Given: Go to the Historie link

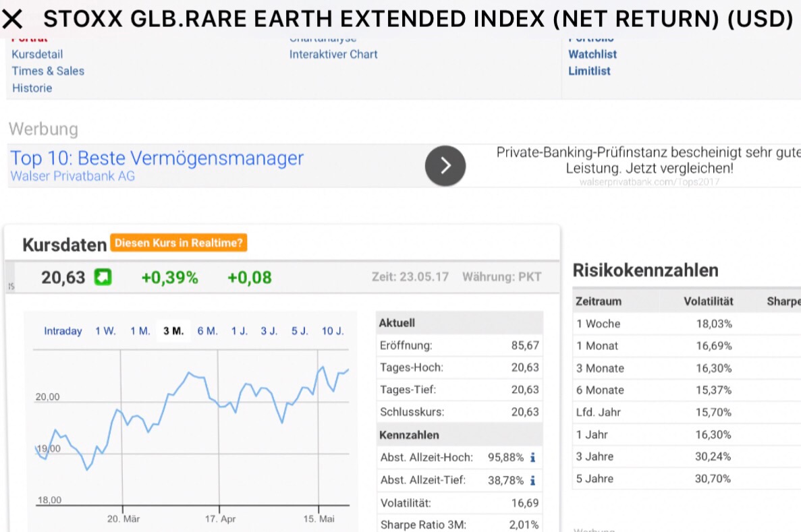Looking at the screenshot, I should pos(32,88).
